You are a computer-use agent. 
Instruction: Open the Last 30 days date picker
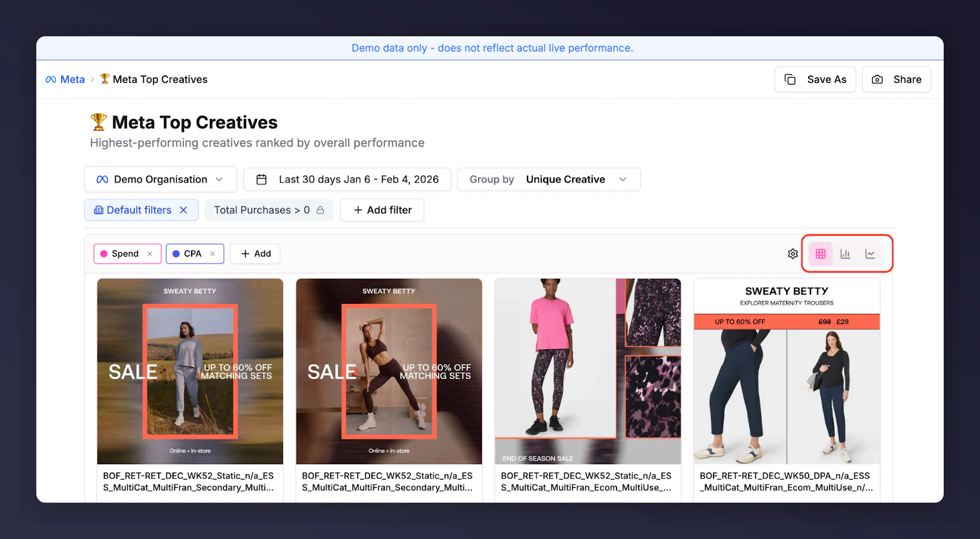pos(347,180)
